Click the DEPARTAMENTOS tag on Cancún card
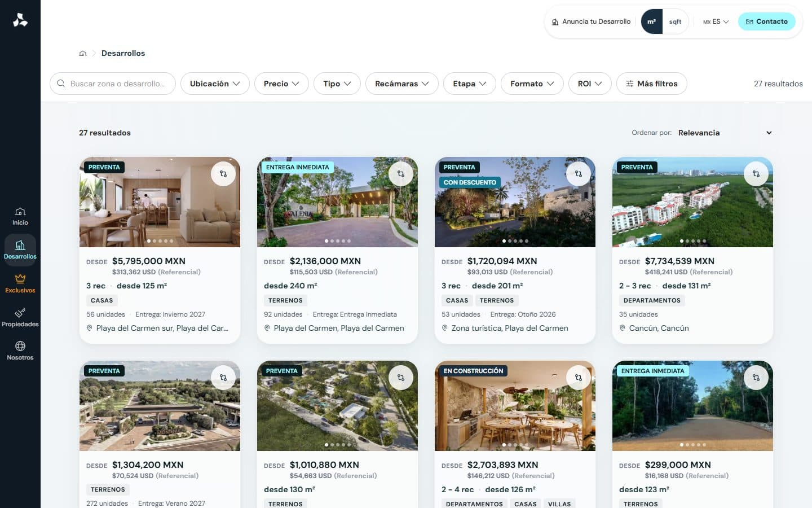Image resolution: width=812 pixels, height=508 pixels. tap(652, 300)
